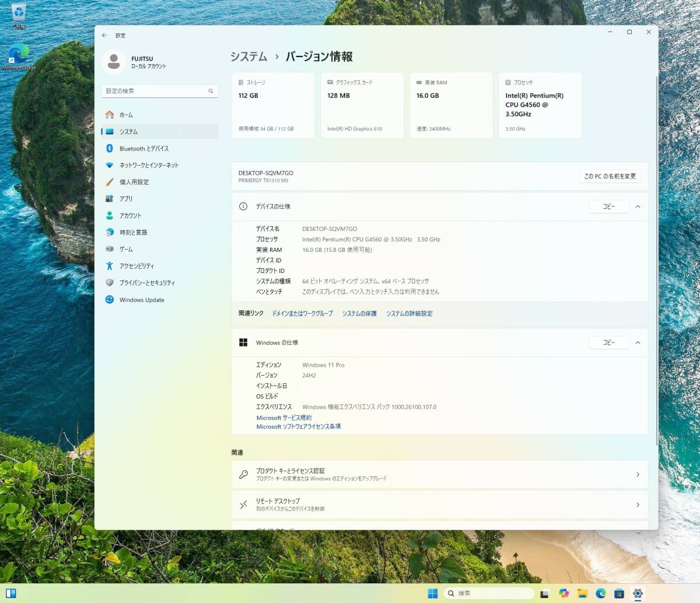Expand プロダクト キーとライセンス認証 chevron
This screenshot has height=603, width=700.
click(x=638, y=475)
